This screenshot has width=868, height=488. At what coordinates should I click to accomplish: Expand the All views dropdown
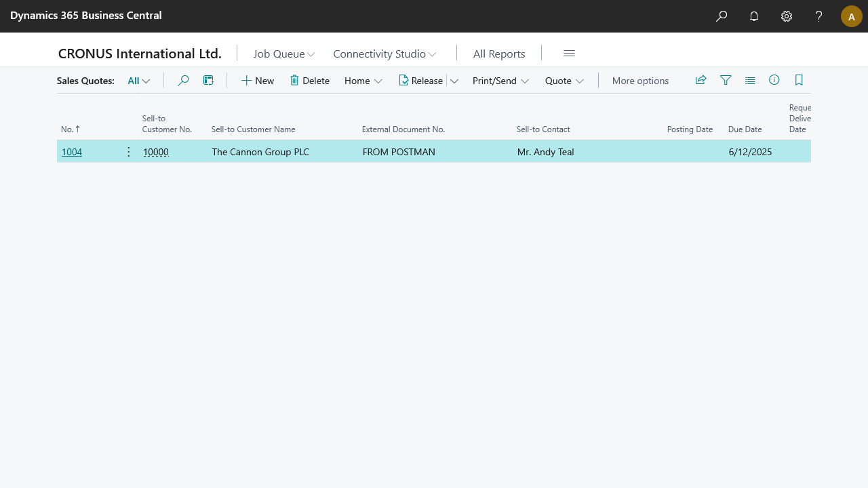139,81
